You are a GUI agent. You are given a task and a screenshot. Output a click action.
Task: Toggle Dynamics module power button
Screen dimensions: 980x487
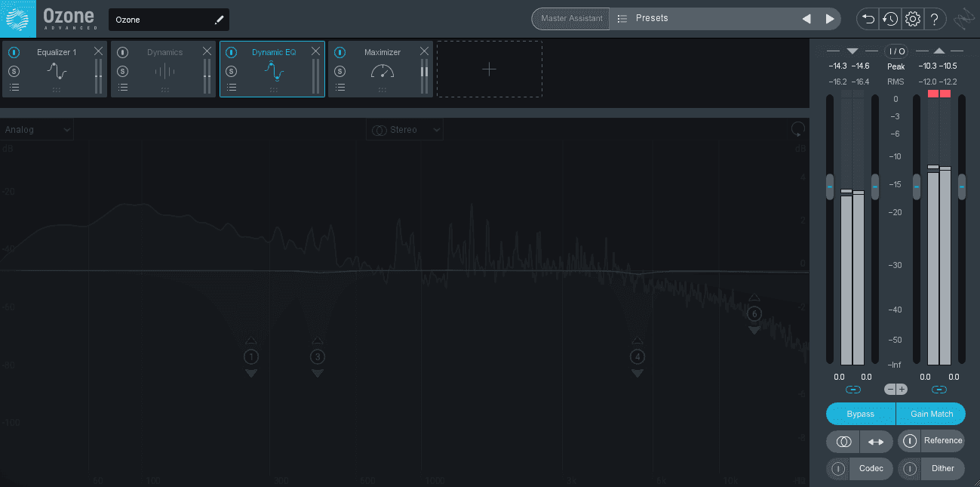point(123,52)
